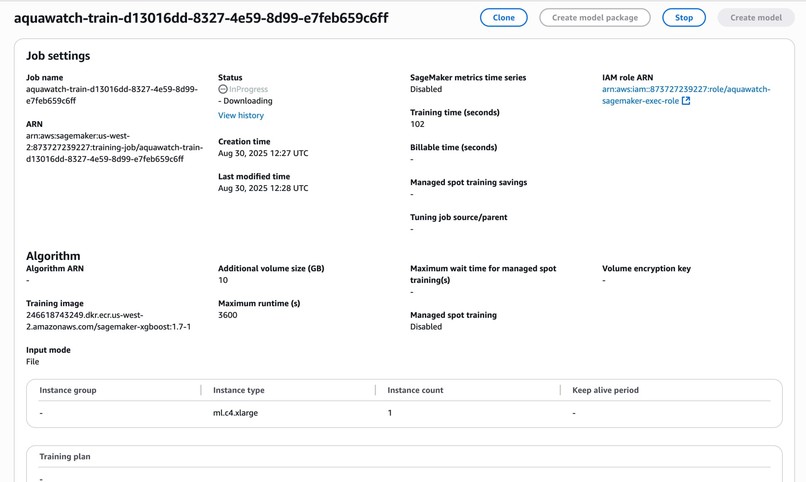
Task: Select the training job ARN value
Action: [x=115, y=147]
